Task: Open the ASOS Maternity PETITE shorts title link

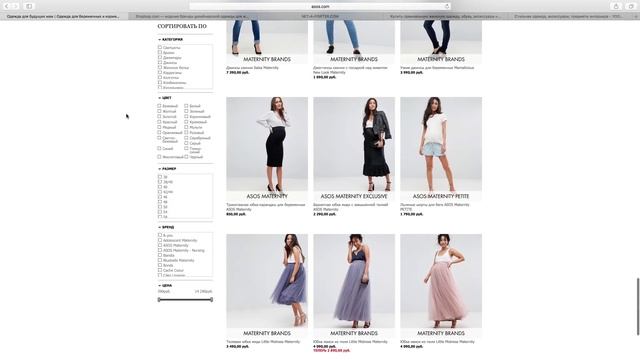Action: pos(435,207)
